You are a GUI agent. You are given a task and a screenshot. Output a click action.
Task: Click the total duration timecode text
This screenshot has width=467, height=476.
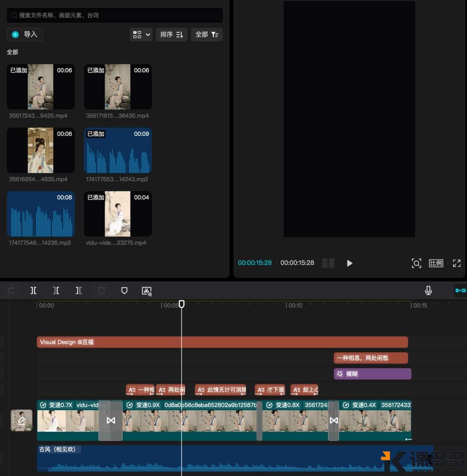[297, 263]
